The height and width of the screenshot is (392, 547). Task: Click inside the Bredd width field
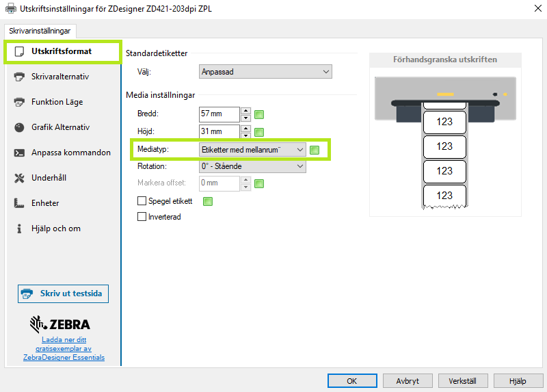(219, 114)
